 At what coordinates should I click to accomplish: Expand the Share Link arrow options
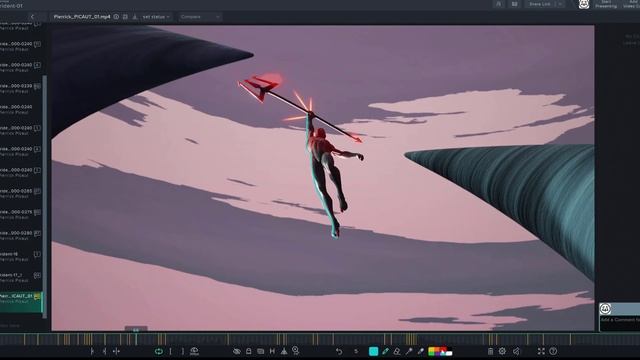pos(560,4)
